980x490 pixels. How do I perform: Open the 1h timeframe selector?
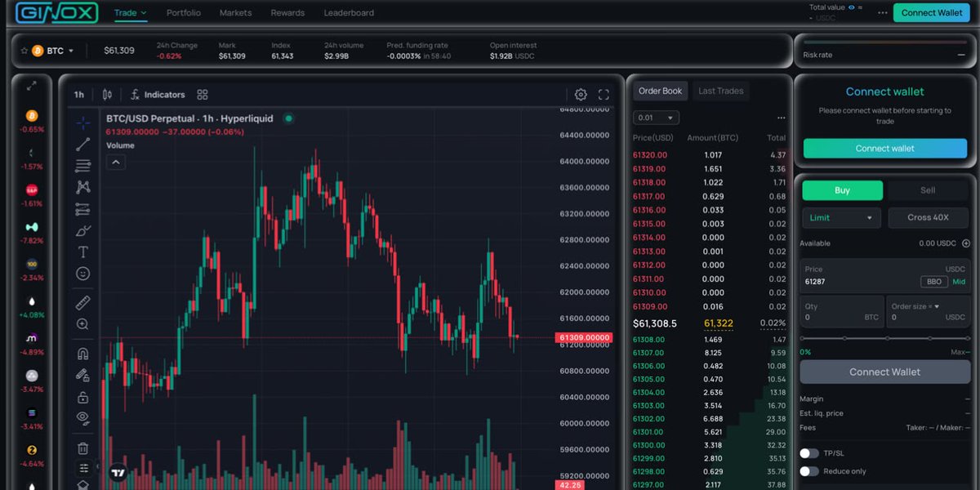tap(79, 95)
